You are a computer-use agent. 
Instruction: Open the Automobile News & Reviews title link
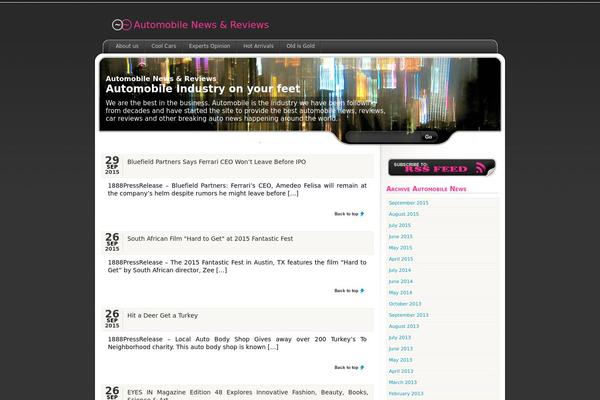(201, 25)
